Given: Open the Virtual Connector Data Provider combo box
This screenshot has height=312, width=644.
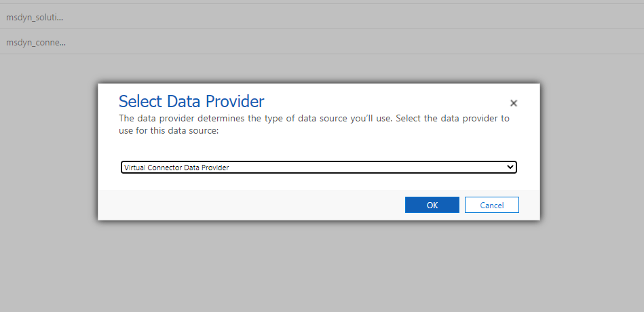Looking at the screenshot, I should pyautogui.click(x=318, y=167).
